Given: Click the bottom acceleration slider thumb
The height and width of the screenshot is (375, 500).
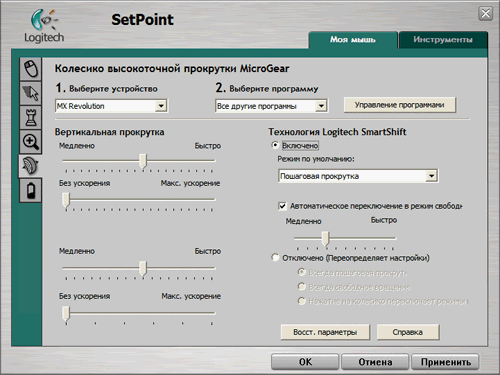Looking at the screenshot, I should pos(66,314).
